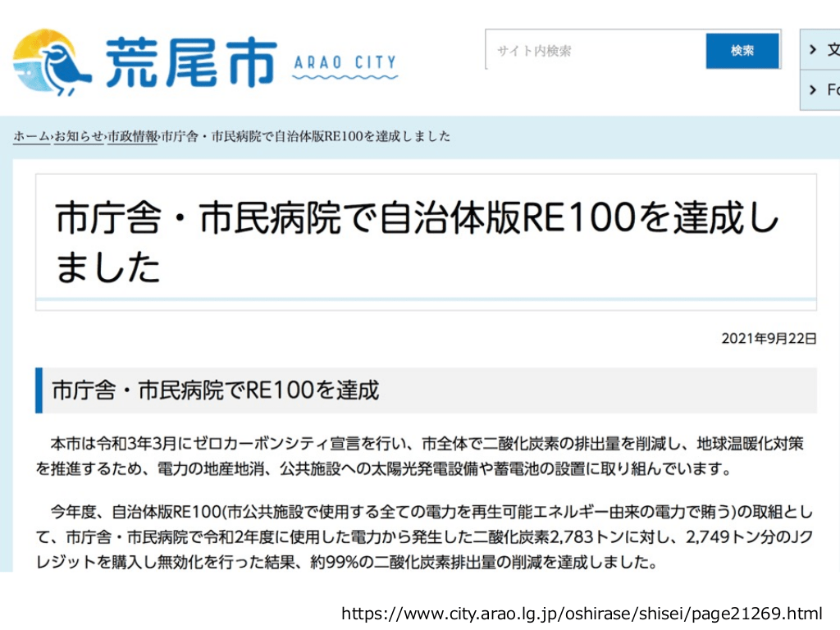This screenshot has height=630, width=840.
Task: Click the light blue line under the title
Action: point(425,300)
